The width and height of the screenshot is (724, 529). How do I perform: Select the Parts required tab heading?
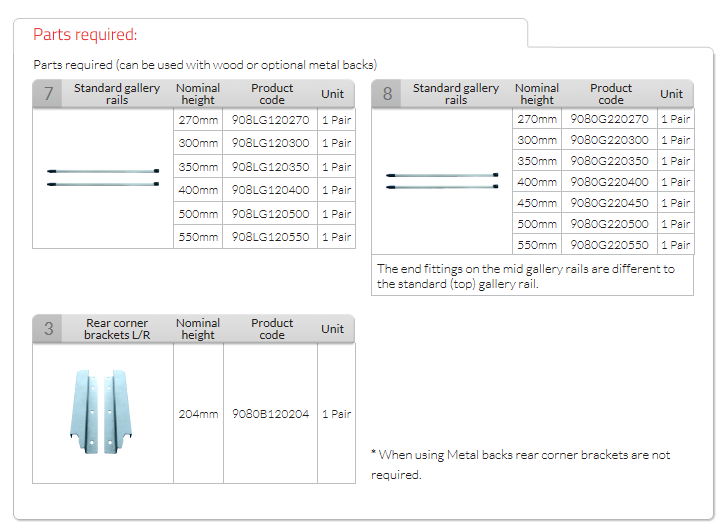click(x=85, y=35)
